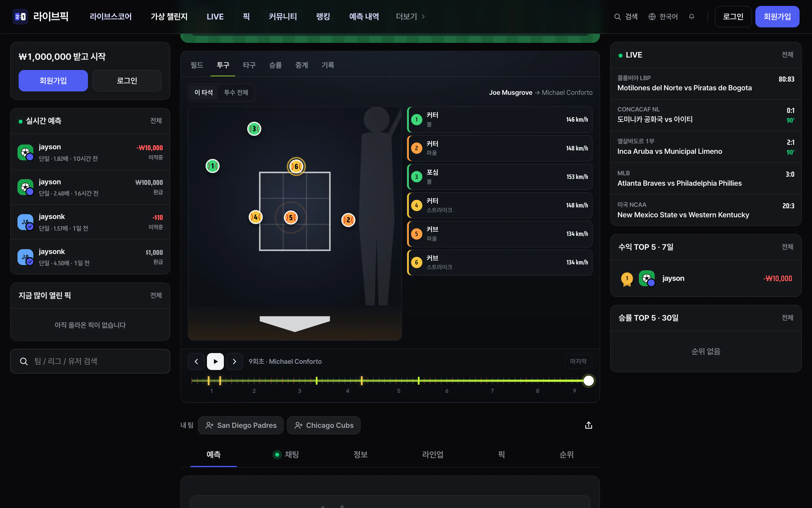812x508 pixels.
Task: View 전체 for LIVE matches
Action: pyautogui.click(x=787, y=55)
